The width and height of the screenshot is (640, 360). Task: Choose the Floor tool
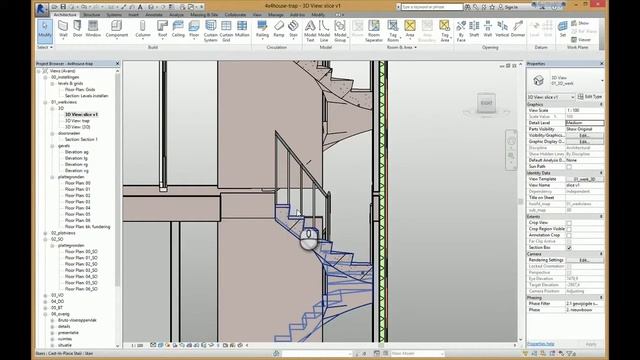coord(194,29)
